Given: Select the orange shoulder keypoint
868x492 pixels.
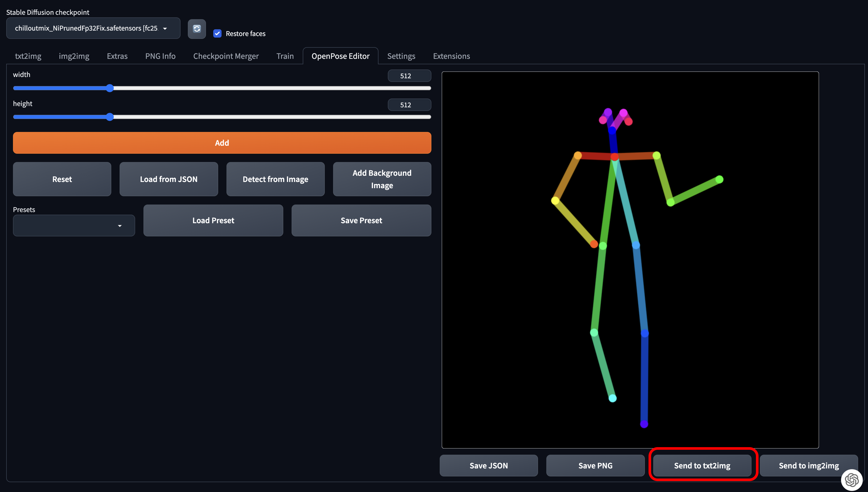Looking at the screenshot, I should click(x=578, y=156).
